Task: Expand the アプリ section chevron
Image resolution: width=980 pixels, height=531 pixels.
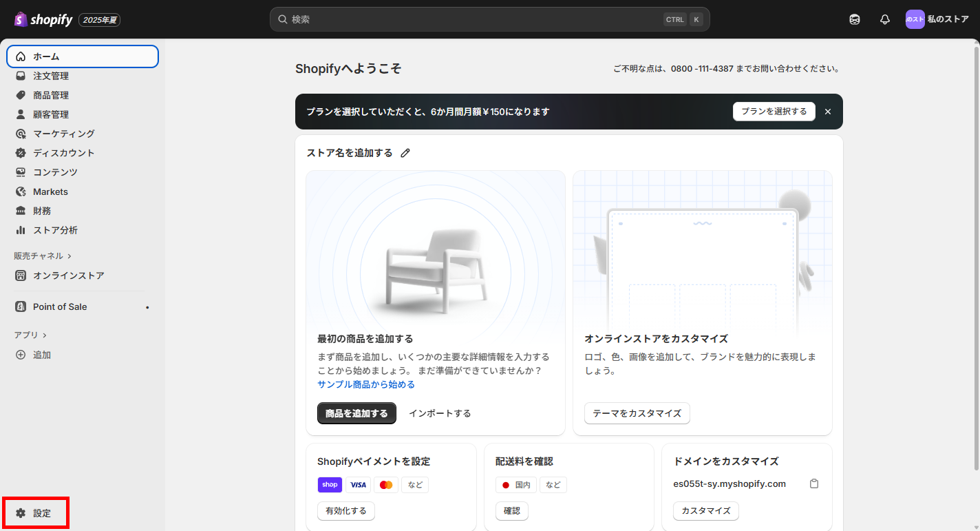Action: [45, 335]
